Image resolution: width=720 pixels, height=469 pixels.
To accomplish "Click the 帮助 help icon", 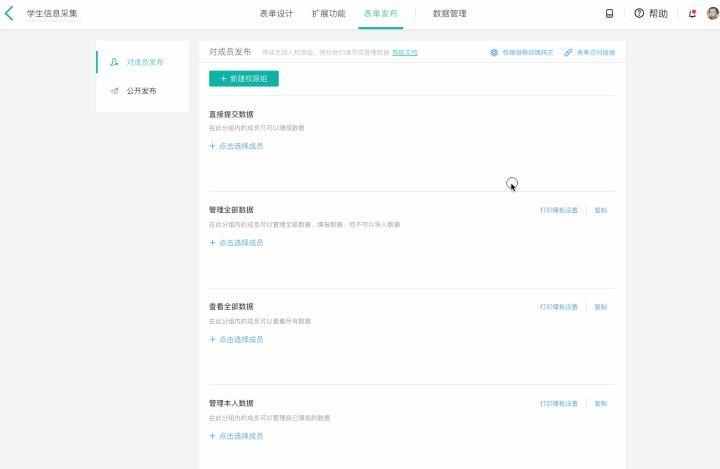I will coord(639,13).
